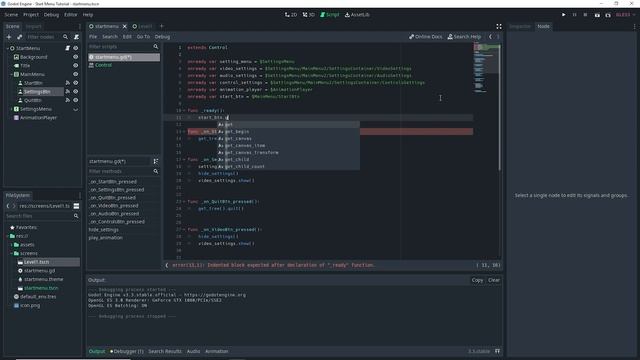Select the Level1.tscn file
The image size is (640, 360).
pos(36,262)
